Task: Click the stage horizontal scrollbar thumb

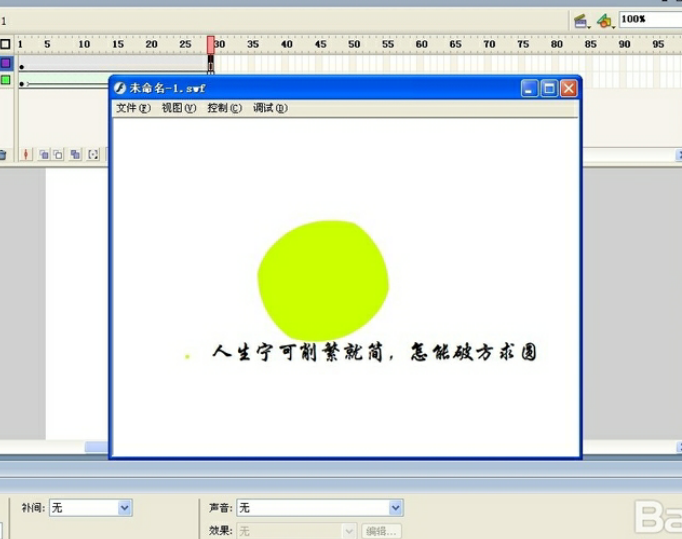Action: click(97, 447)
